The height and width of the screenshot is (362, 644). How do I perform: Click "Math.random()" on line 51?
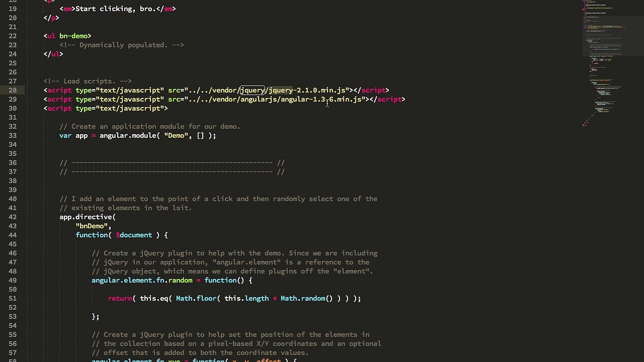(x=307, y=299)
